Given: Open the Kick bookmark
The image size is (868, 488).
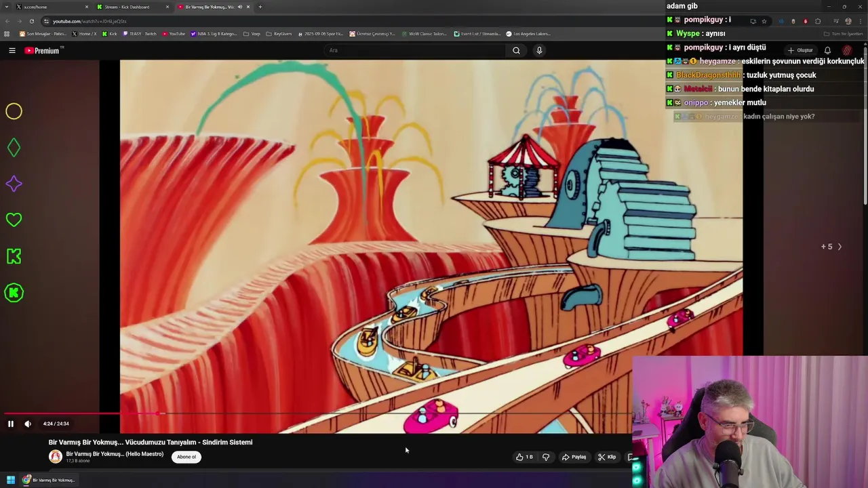Looking at the screenshot, I should tap(109, 34).
